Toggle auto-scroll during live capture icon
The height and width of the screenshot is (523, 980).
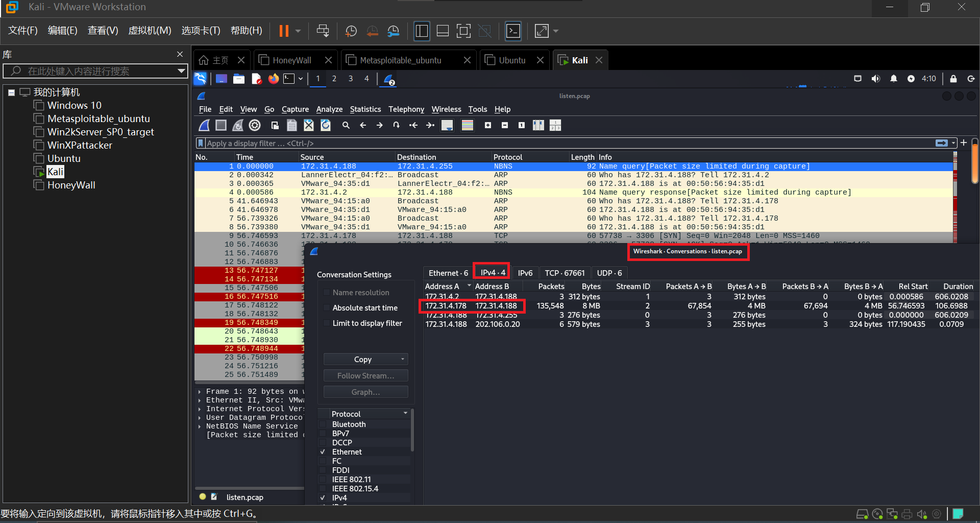pyautogui.click(x=447, y=125)
